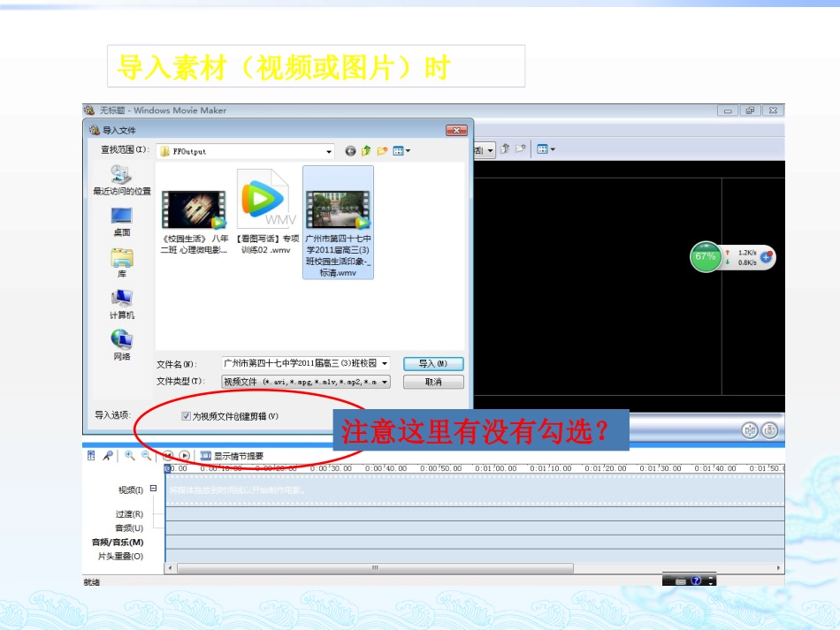Click the 视频 video track area
The height and width of the screenshot is (630, 840).
[475, 490]
